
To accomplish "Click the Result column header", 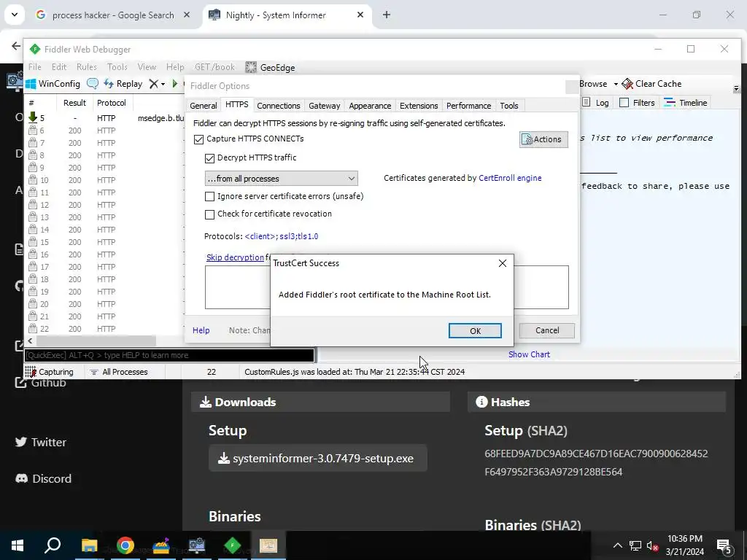I will pos(74,103).
